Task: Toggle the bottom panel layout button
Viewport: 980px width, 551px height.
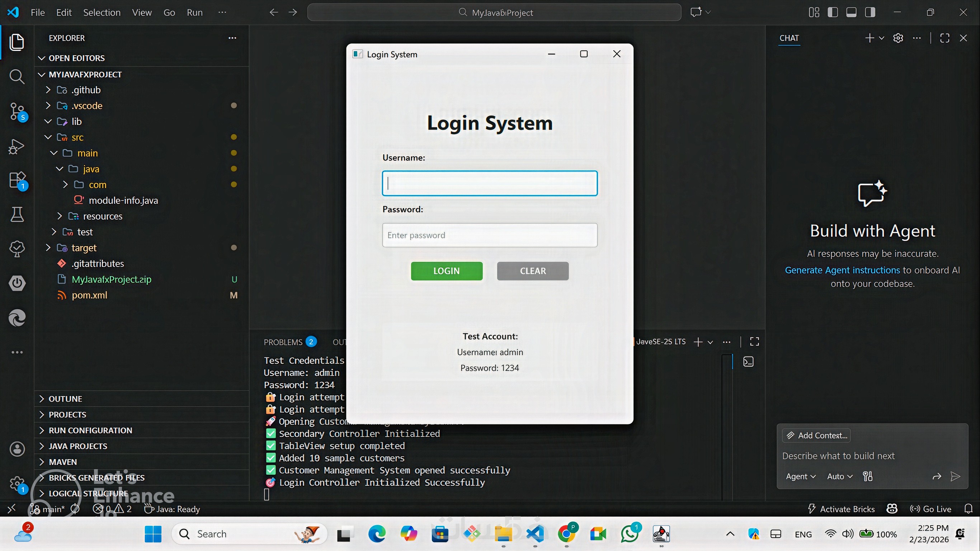Action: pos(852,12)
